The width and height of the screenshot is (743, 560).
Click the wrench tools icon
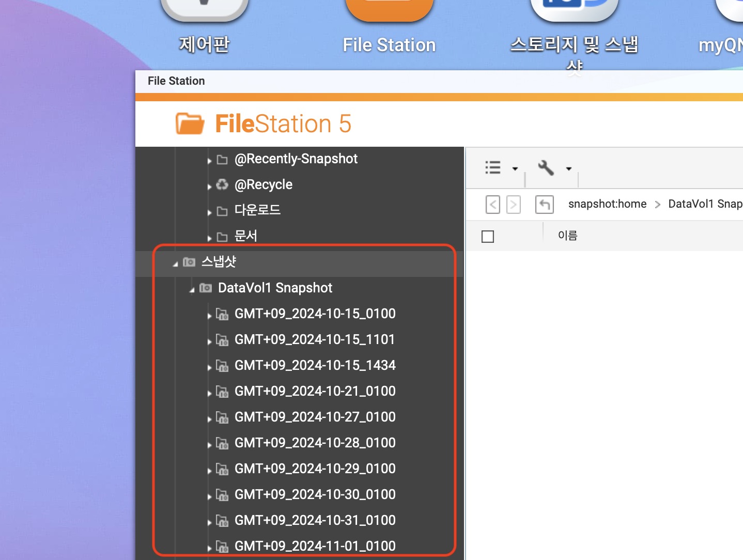[x=546, y=167]
